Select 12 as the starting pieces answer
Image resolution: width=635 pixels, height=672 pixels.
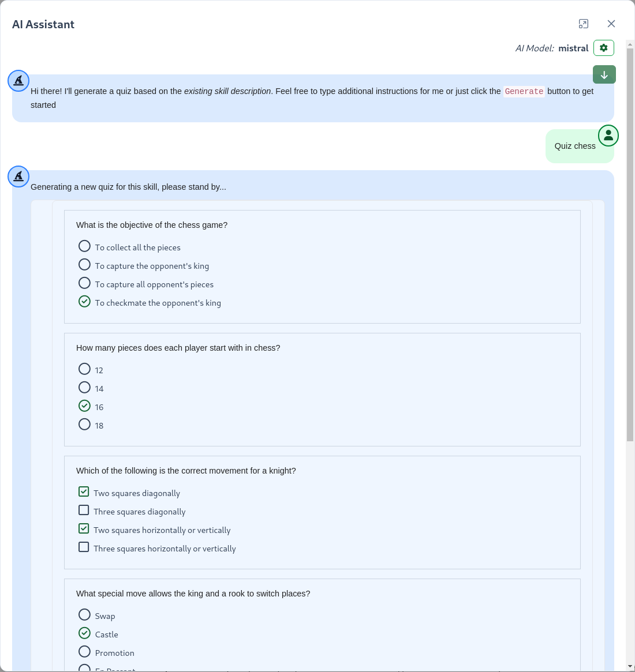coord(84,369)
